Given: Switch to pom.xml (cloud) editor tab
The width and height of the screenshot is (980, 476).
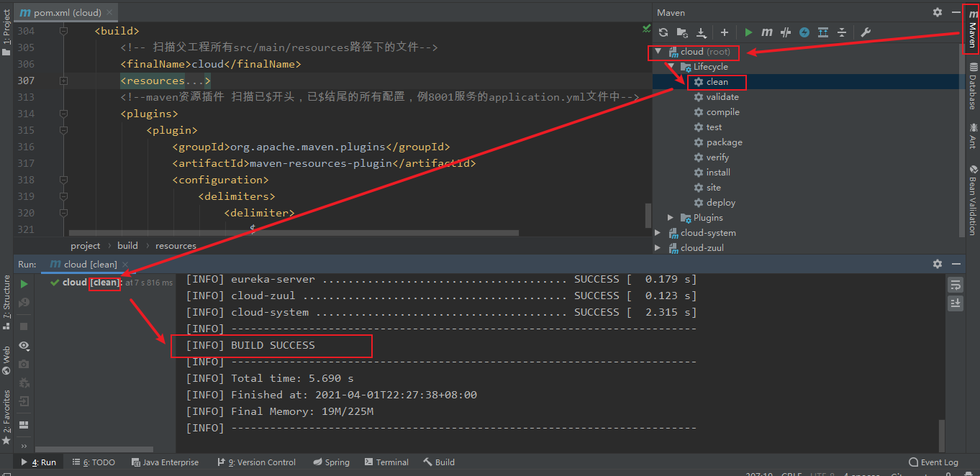Looking at the screenshot, I should tap(67, 12).
